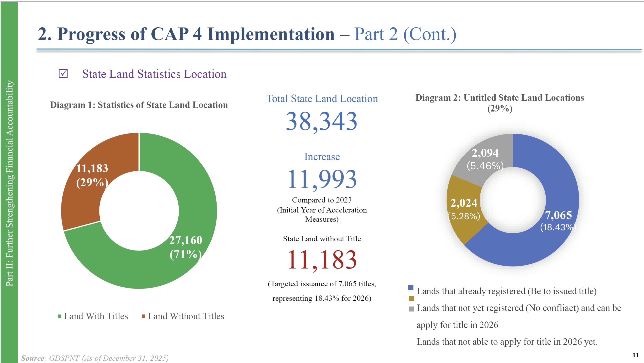Click the gold legend square in Diagram 2
The image size is (644, 363).
[411, 298]
